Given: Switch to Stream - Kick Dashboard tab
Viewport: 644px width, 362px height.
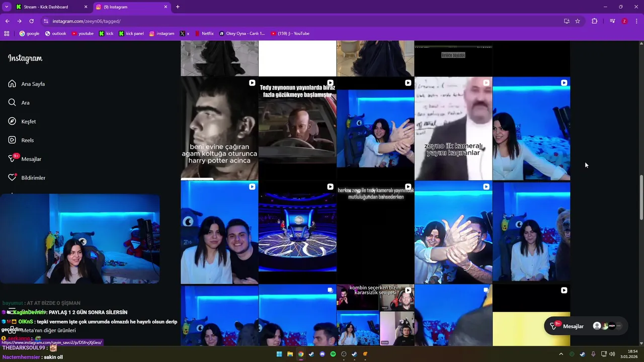Looking at the screenshot, I should [x=51, y=7].
